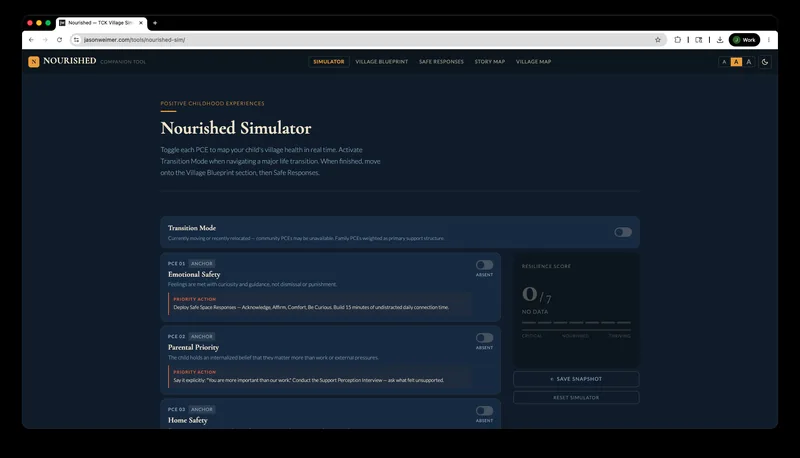800x458 pixels.
Task: Go back with the browser back arrow
Action: pyautogui.click(x=31, y=40)
